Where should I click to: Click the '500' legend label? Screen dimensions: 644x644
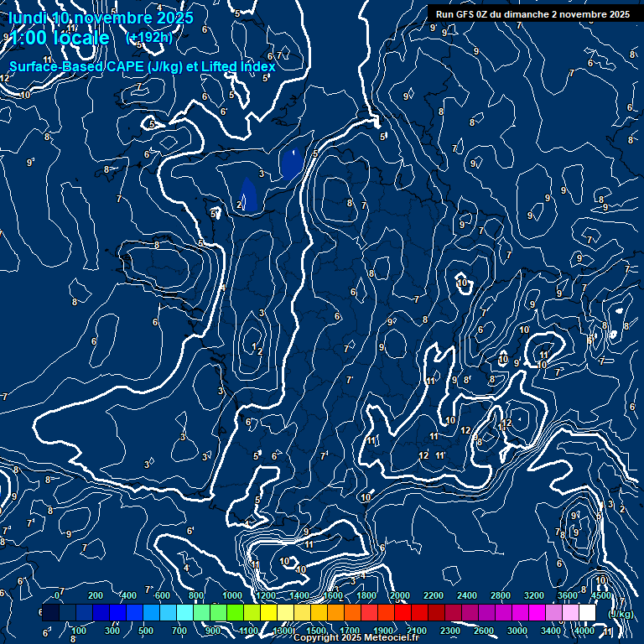(x=146, y=631)
